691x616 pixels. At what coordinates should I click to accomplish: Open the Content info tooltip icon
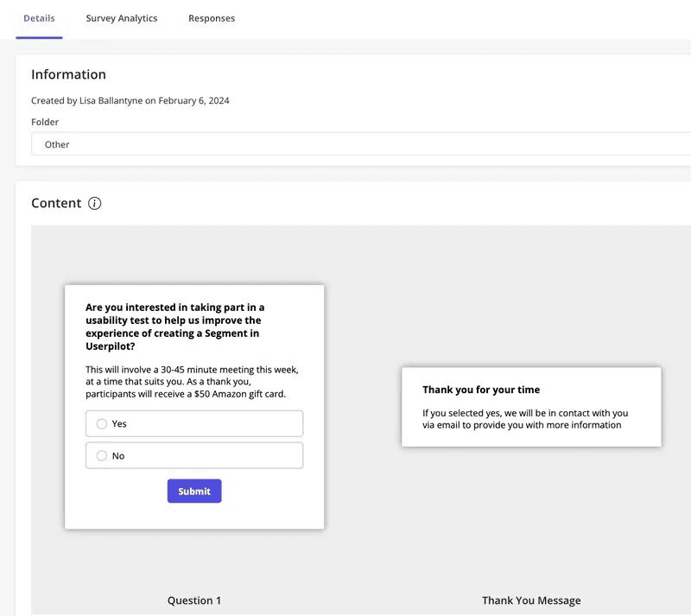pyautogui.click(x=94, y=203)
